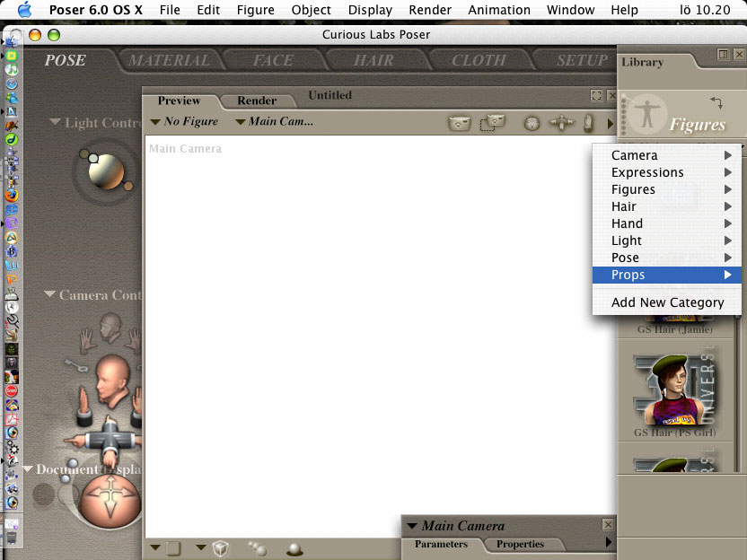
Task: Open Dreamweaver green icon in Dock
Action: tap(12, 139)
